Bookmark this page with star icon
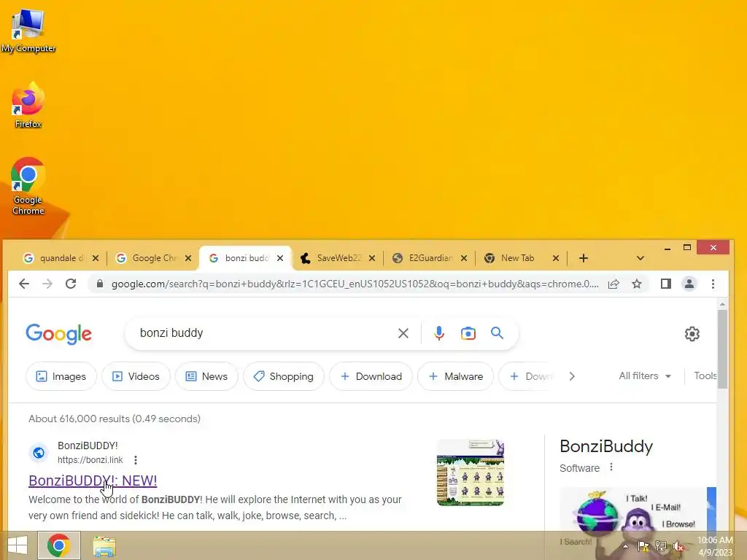747x560 pixels. pos(636,284)
